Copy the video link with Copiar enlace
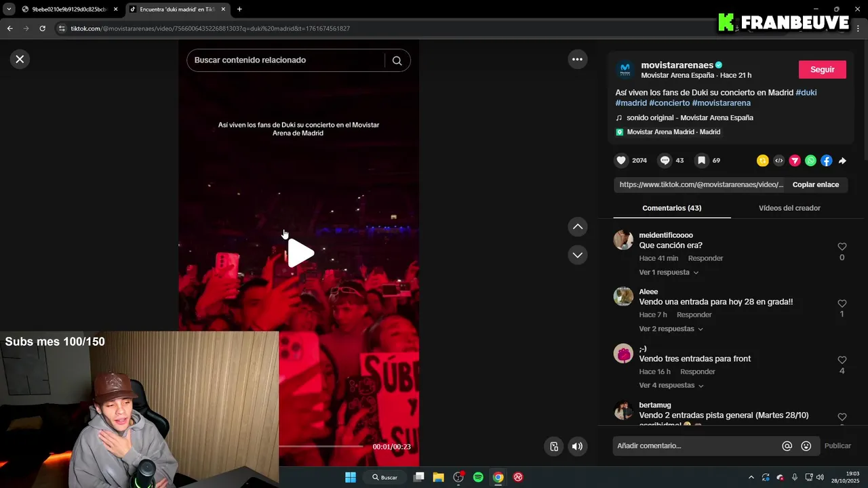This screenshot has width=868, height=488. click(815, 184)
